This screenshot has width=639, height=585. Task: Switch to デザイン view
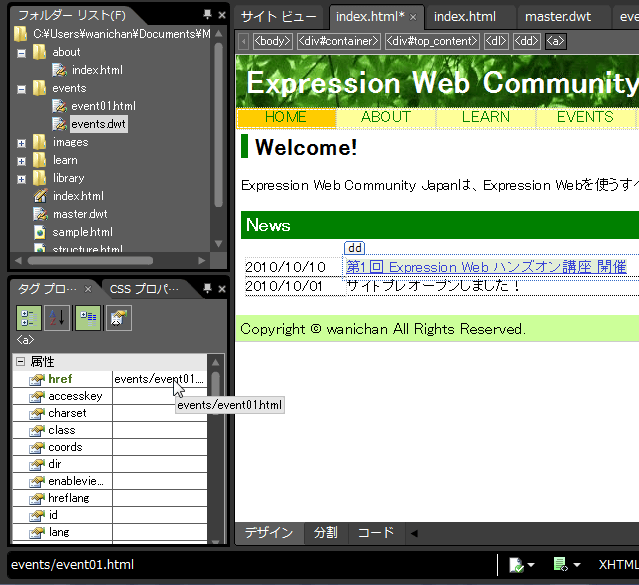[269, 533]
